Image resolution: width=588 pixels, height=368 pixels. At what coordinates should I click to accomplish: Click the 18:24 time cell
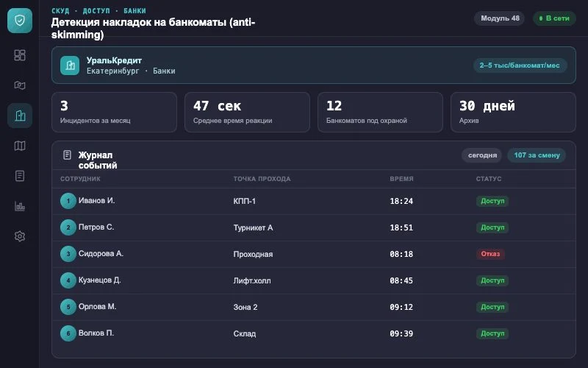point(401,201)
